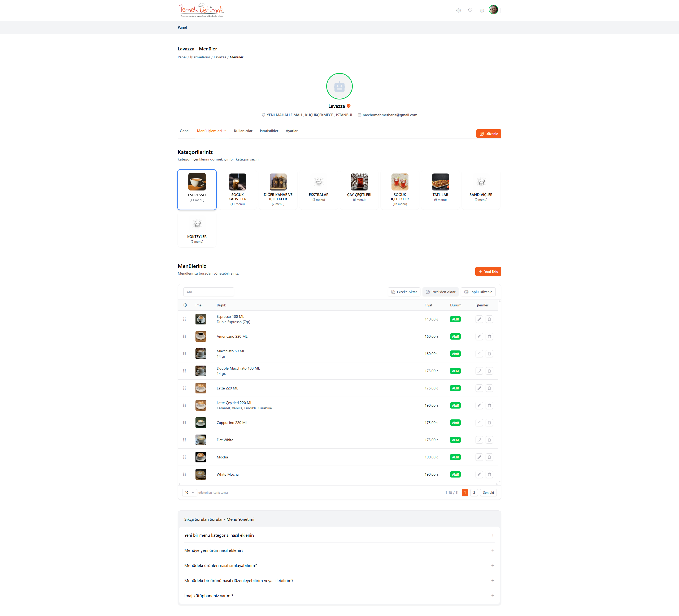Screen dimensions: 679x616
Task: Edit the Flat White menu item
Action: coord(479,440)
